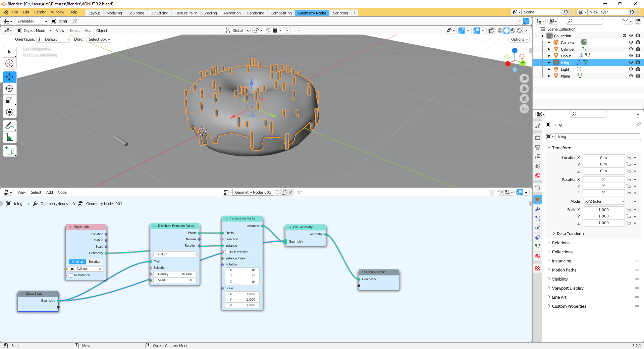Open the Render menu
This screenshot has width=644, height=349.
[40, 12]
